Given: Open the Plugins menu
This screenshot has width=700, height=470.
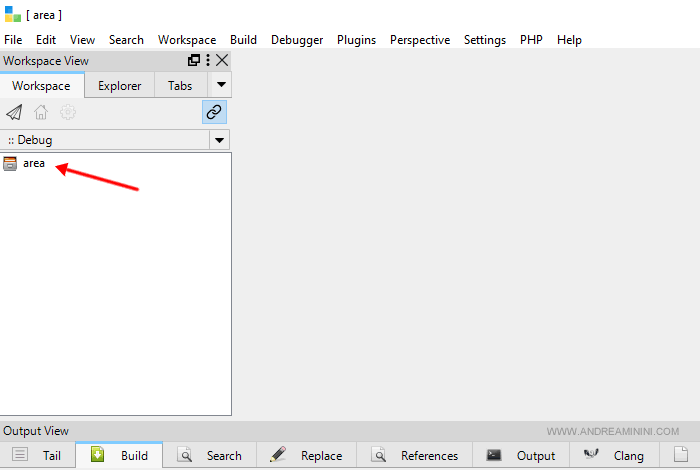Looking at the screenshot, I should click(x=356, y=40).
